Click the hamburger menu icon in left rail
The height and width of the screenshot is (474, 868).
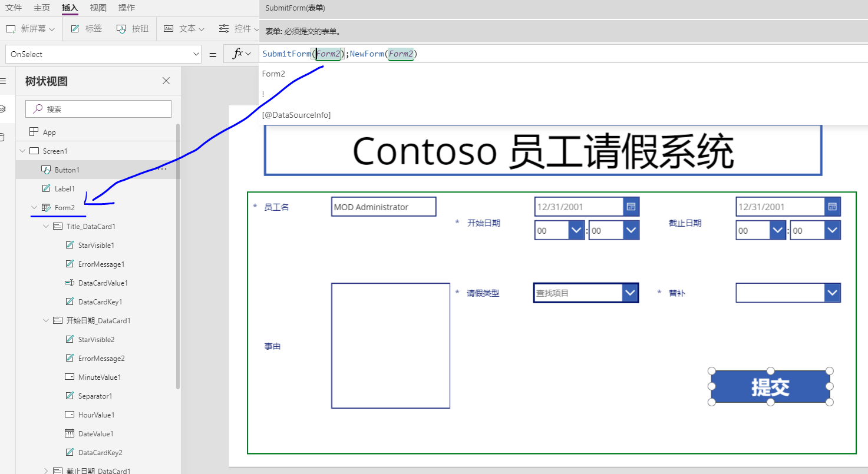(3, 81)
